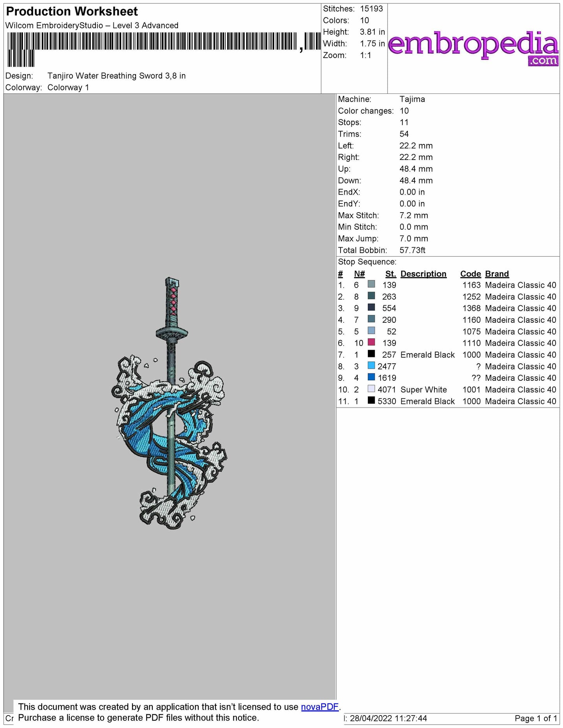Viewport: 563px width, 728px height.
Task: Click the 'Stop Sequence:' label
Action: [367, 262]
